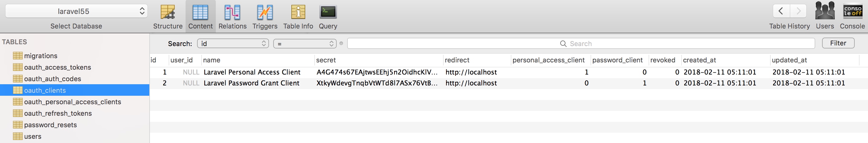
Task: Go forward in Table History
Action: click(x=798, y=11)
